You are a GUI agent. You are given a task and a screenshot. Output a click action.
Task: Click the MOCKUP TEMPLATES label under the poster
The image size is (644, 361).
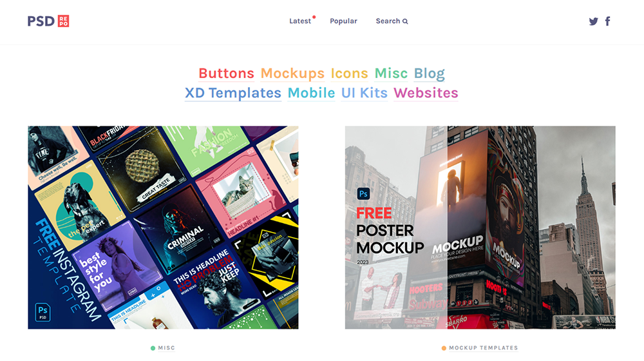[484, 348]
